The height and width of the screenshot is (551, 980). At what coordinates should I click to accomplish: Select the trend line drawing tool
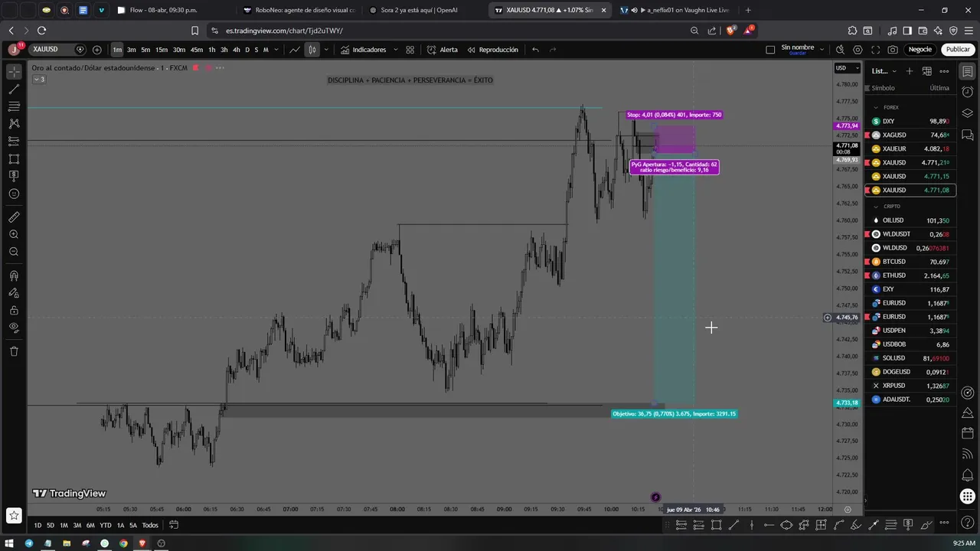pyautogui.click(x=14, y=90)
